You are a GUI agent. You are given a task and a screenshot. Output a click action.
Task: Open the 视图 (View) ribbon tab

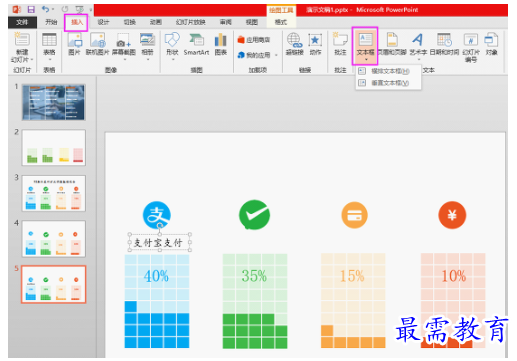pos(252,22)
